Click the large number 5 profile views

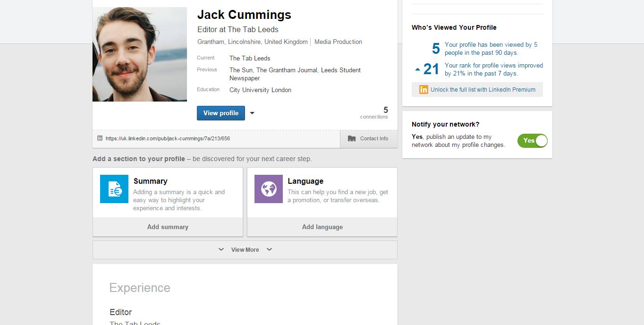(436, 49)
